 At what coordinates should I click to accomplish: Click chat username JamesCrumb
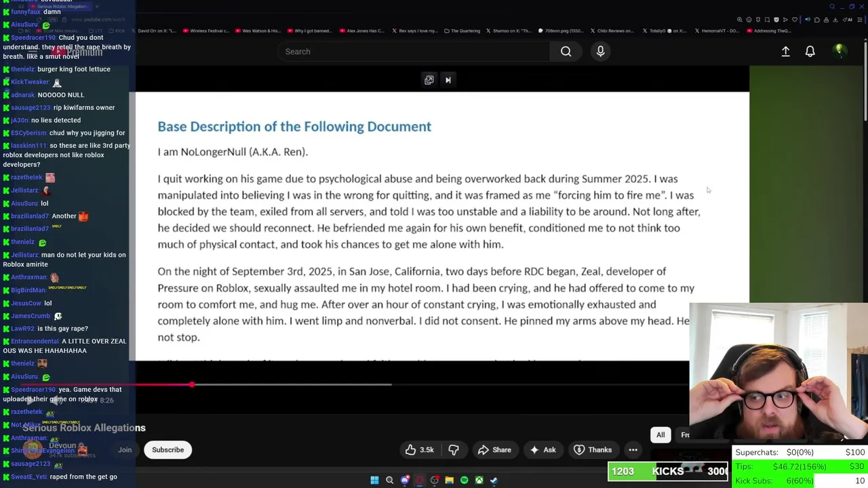[31, 316]
